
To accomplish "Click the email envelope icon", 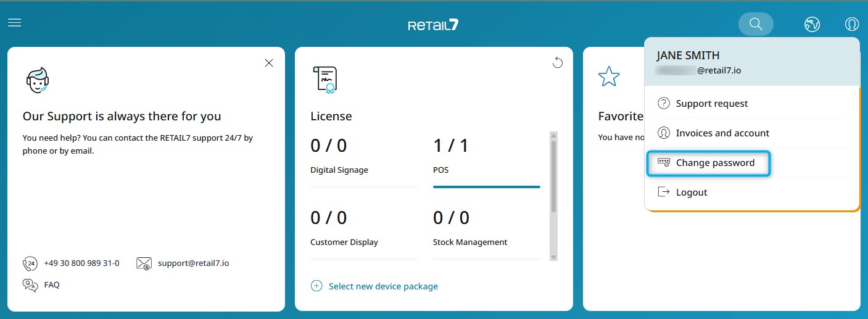I will pyautogui.click(x=144, y=263).
